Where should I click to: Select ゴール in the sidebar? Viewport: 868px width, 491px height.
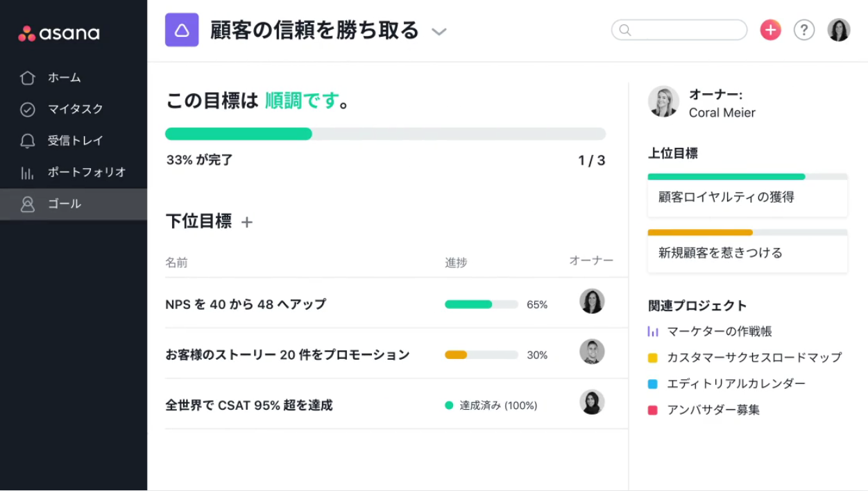(x=64, y=204)
